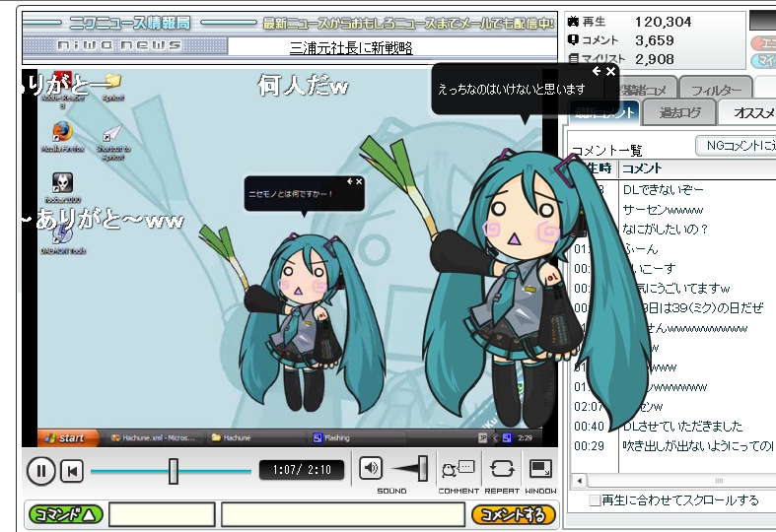Jump back to the video start
776x532 pixels.
[x=72, y=471]
